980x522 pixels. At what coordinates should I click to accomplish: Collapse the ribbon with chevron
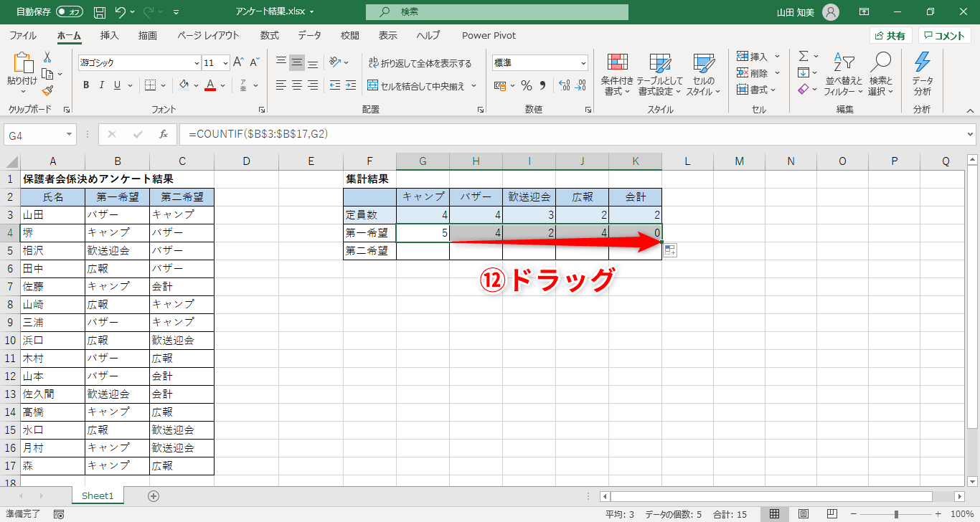tap(970, 110)
